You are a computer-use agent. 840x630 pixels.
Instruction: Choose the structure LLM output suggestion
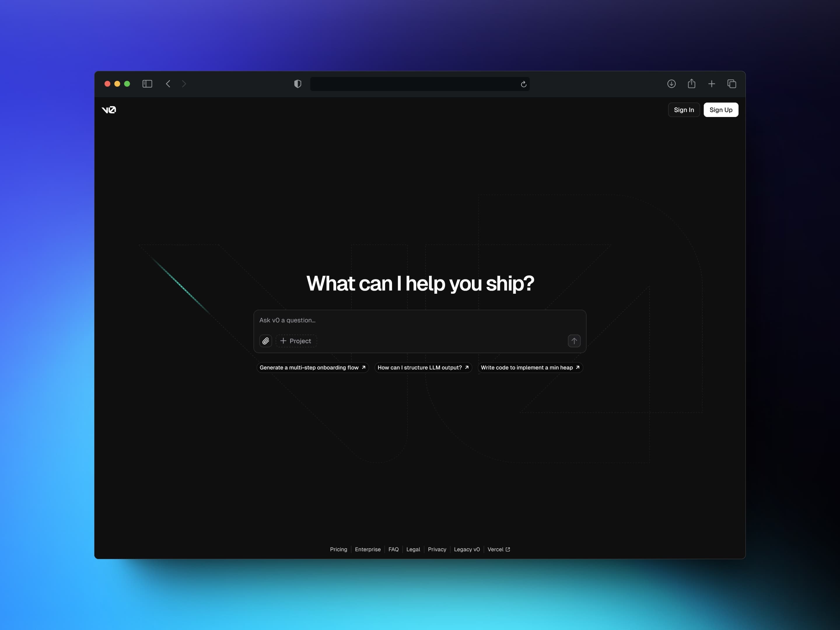(423, 367)
